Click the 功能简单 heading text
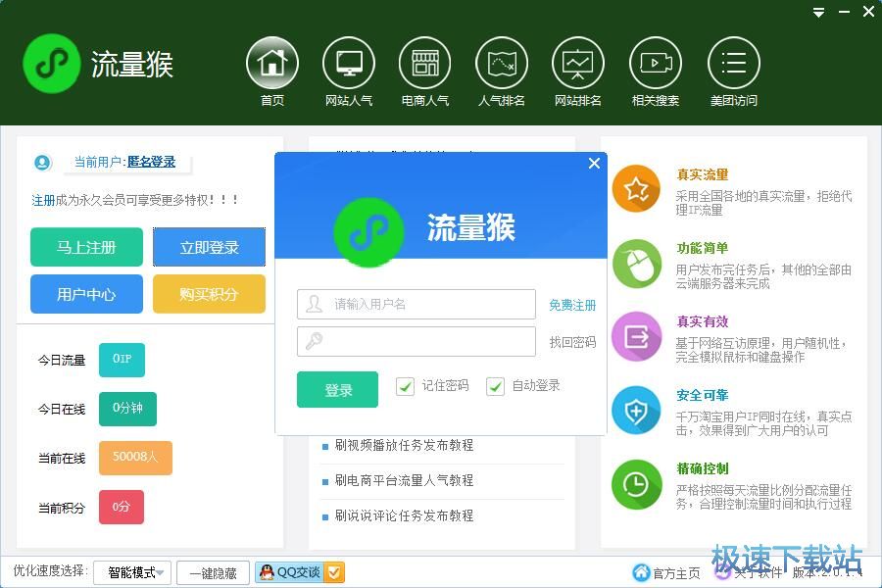Viewport: 882px width, 588px height. [x=703, y=248]
